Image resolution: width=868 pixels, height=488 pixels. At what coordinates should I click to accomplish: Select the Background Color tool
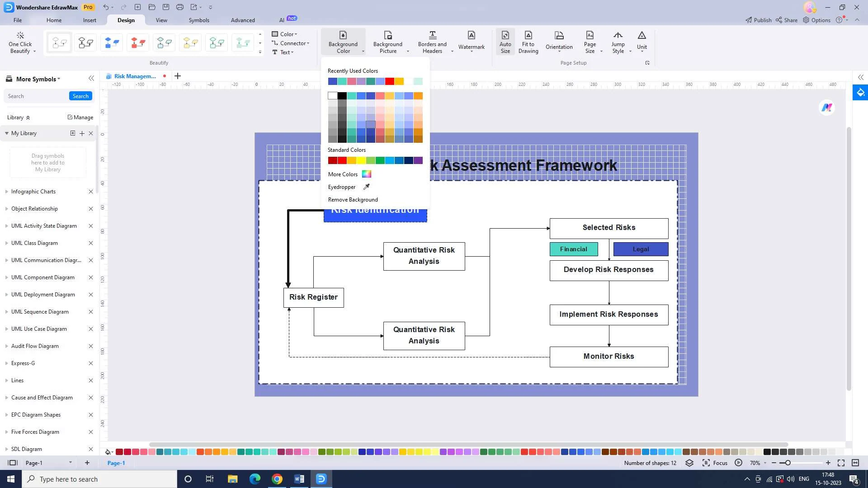344,42
